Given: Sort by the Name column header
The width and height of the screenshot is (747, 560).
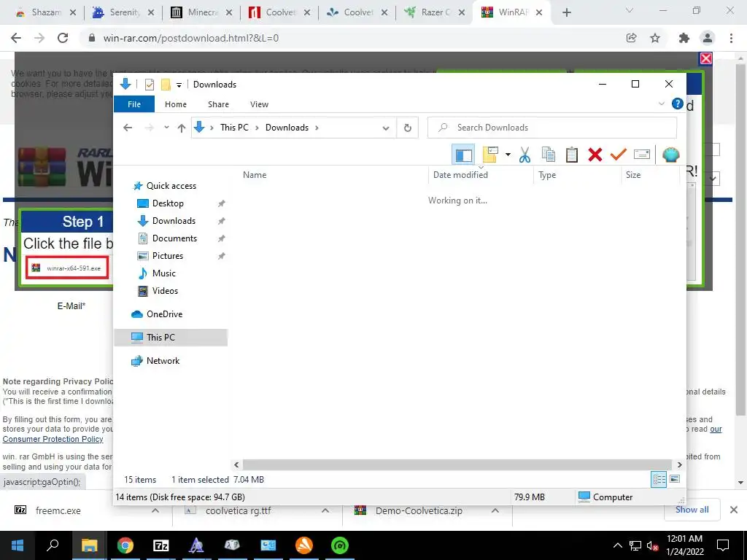Looking at the screenshot, I should pos(255,175).
